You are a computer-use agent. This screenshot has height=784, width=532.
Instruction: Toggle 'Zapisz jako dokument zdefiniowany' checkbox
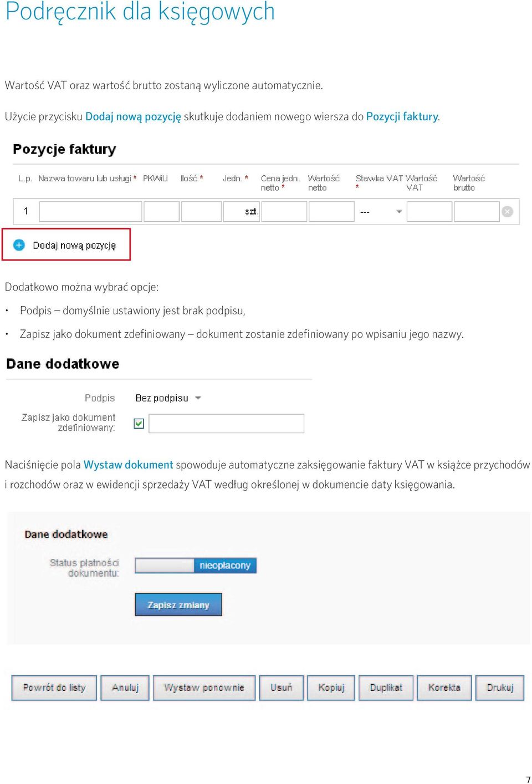pos(139,424)
